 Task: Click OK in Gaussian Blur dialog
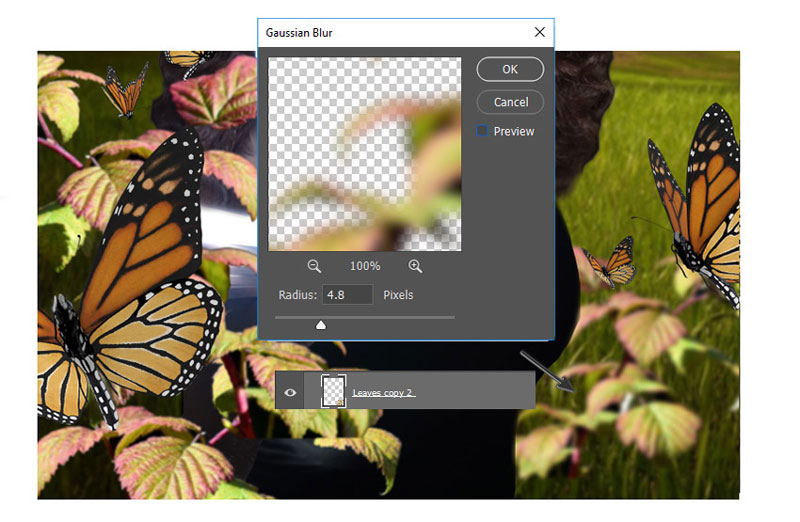tap(510, 69)
